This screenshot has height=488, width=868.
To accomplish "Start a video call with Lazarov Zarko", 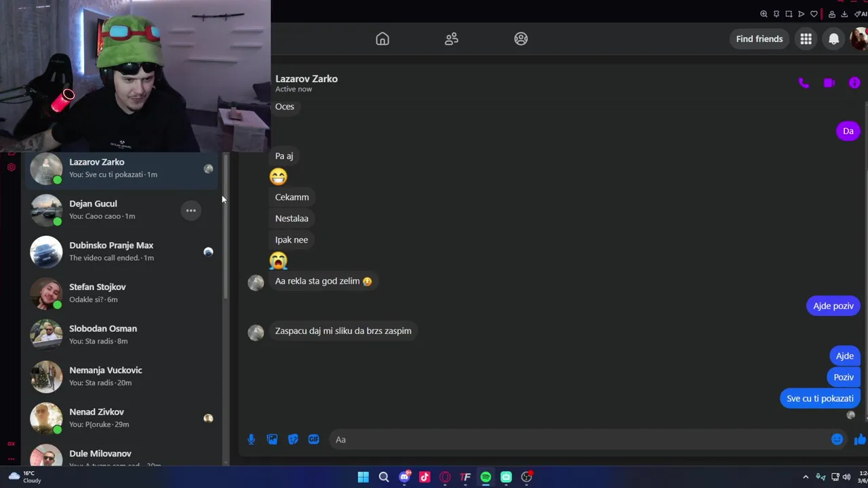I will (829, 83).
